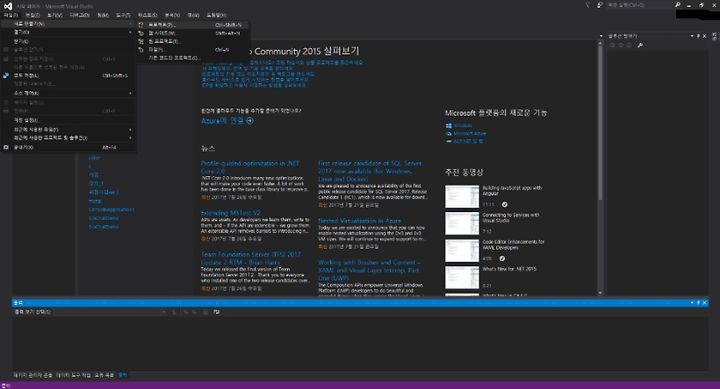Open the Profile-guided optimization in .NET Core news link

click(250, 167)
